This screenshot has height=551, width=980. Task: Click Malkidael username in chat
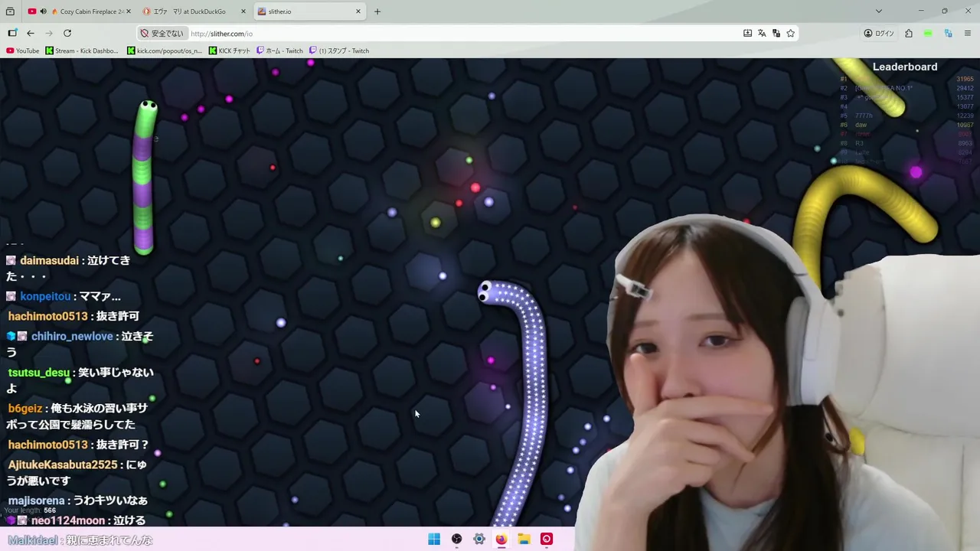33,540
